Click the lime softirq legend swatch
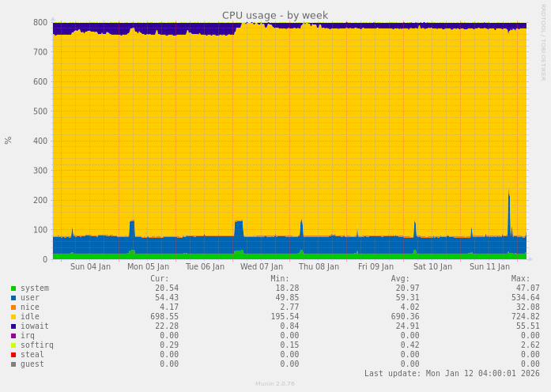Image resolution: width=551 pixels, height=392 pixels. (x=13, y=345)
